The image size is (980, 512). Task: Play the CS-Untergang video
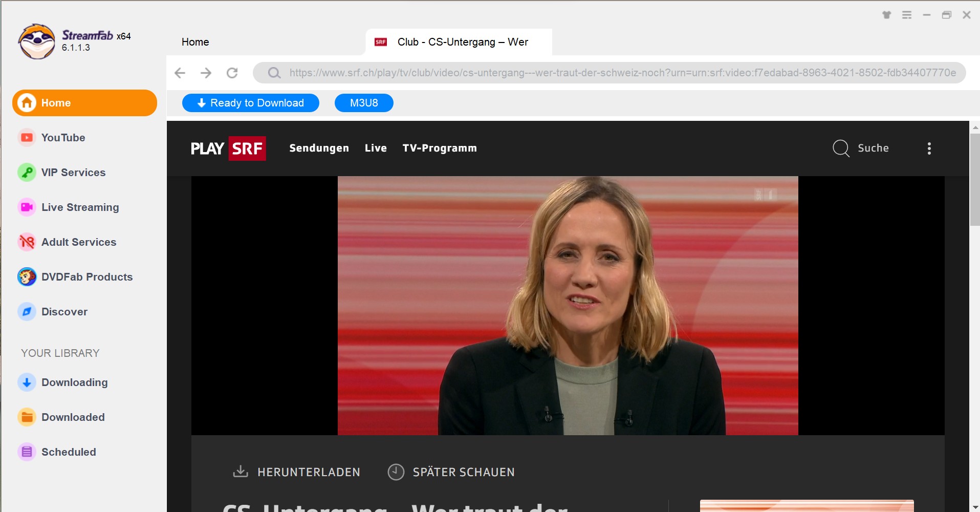click(x=568, y=306)
